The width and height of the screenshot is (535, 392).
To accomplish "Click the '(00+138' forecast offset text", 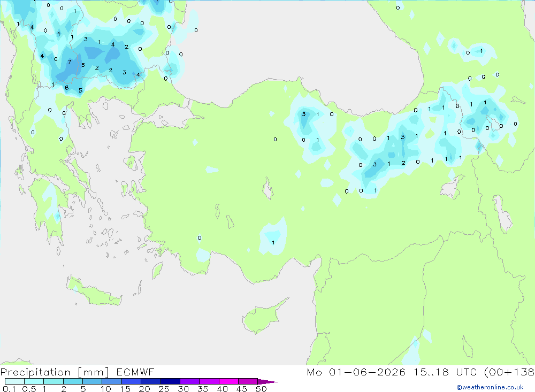I will coord(509,372).
